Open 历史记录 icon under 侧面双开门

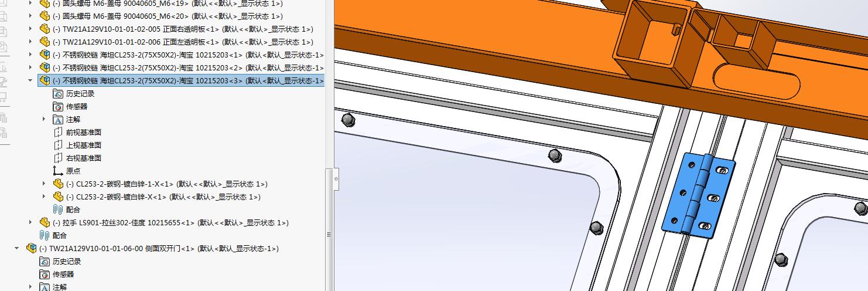[x=45, y=262]
